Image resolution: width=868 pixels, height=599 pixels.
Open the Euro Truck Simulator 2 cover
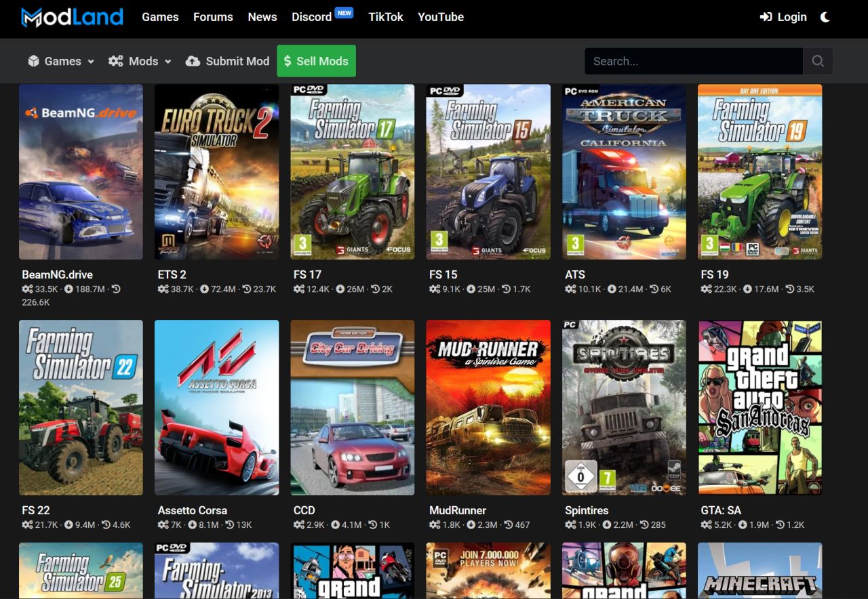[x=217, y=172]
